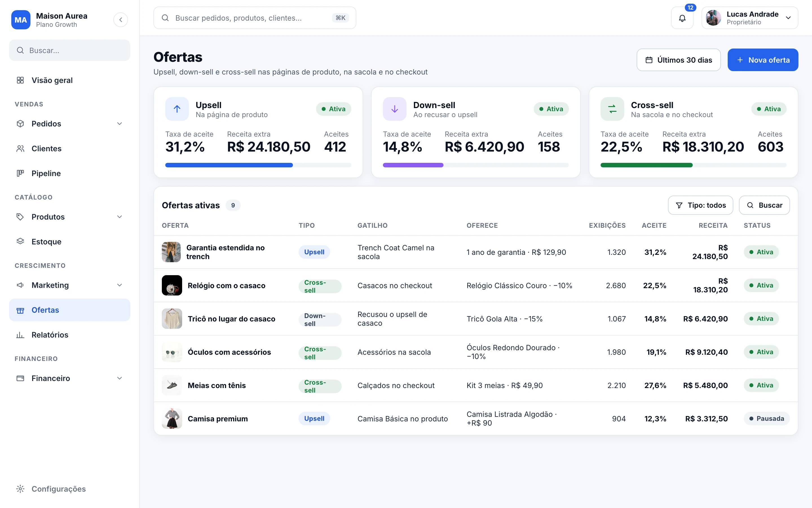
Task: Sort by the EXIBIÇÕES column header
Action: (x=607, y=225)
